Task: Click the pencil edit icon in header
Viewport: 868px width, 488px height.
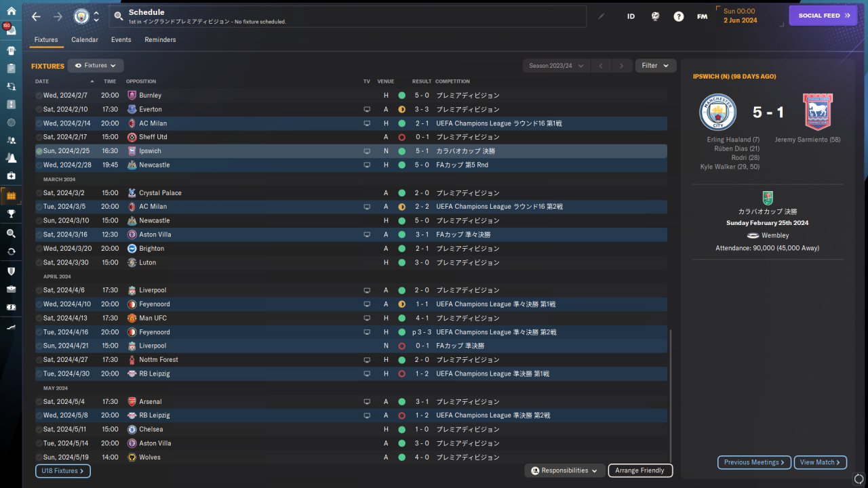Action: click(601, 16)
